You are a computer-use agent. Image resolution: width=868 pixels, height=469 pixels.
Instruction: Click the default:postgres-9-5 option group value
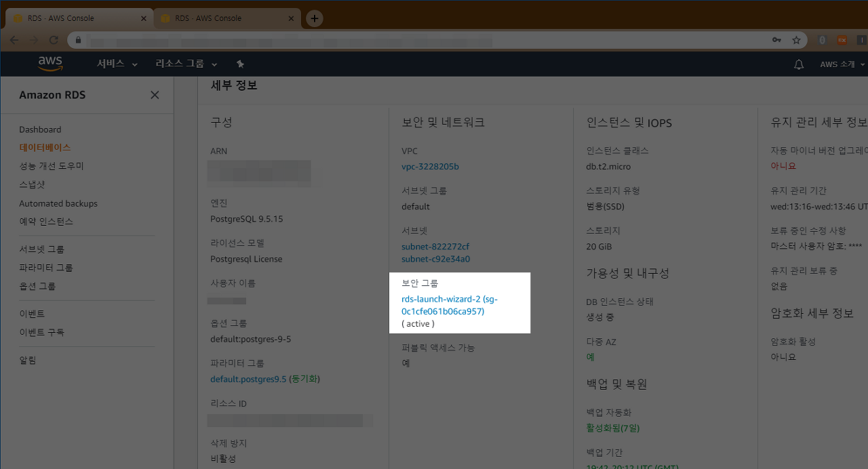(x=250, y=339)
